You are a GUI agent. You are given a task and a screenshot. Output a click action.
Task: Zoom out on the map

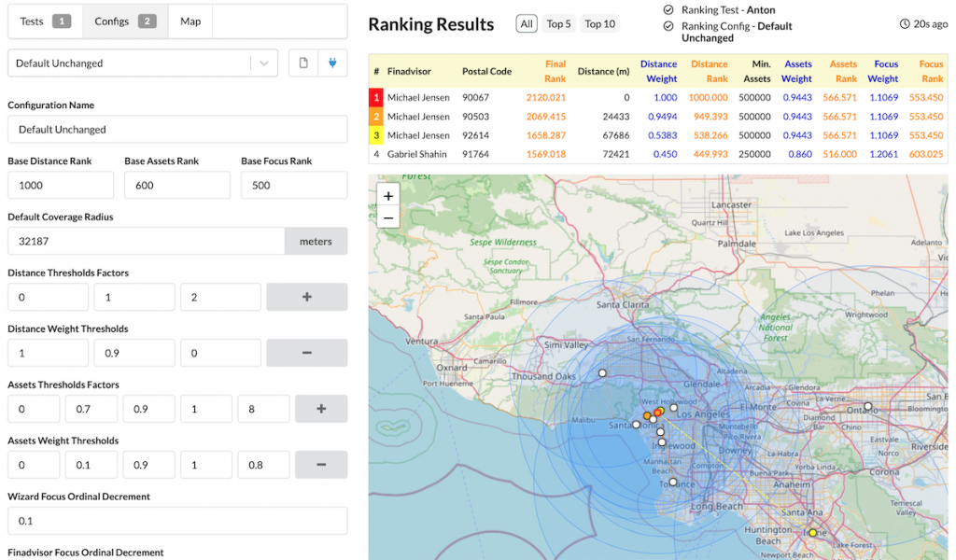click(x=387, y=217)
